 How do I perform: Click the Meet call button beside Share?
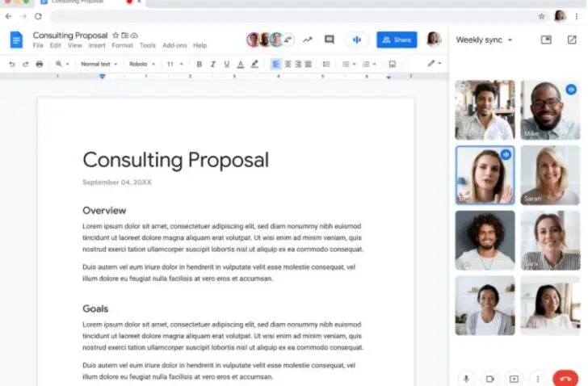click(357, 40)
